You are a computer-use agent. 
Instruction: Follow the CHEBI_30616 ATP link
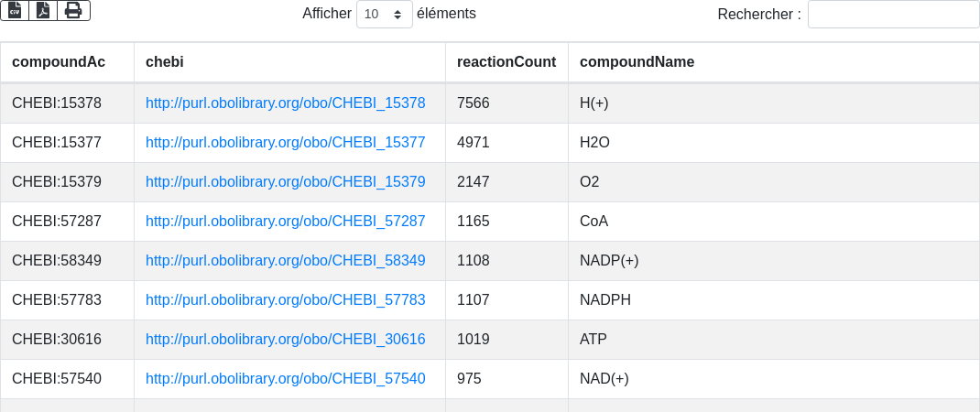point(285,340)
